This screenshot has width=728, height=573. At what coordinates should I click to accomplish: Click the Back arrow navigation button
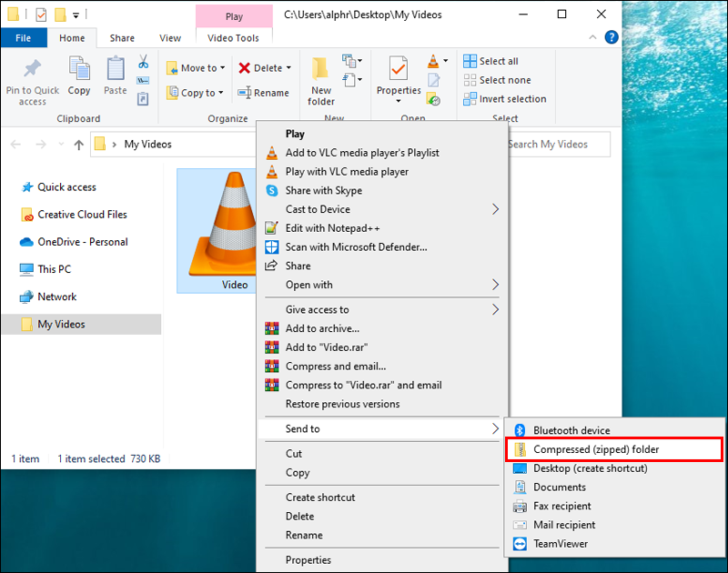click(15, 145)
